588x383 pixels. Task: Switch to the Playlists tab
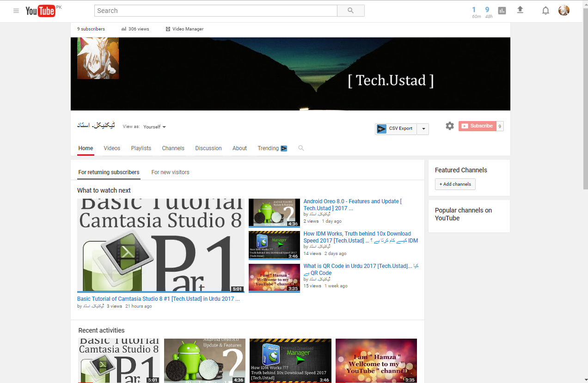(141, 148)
